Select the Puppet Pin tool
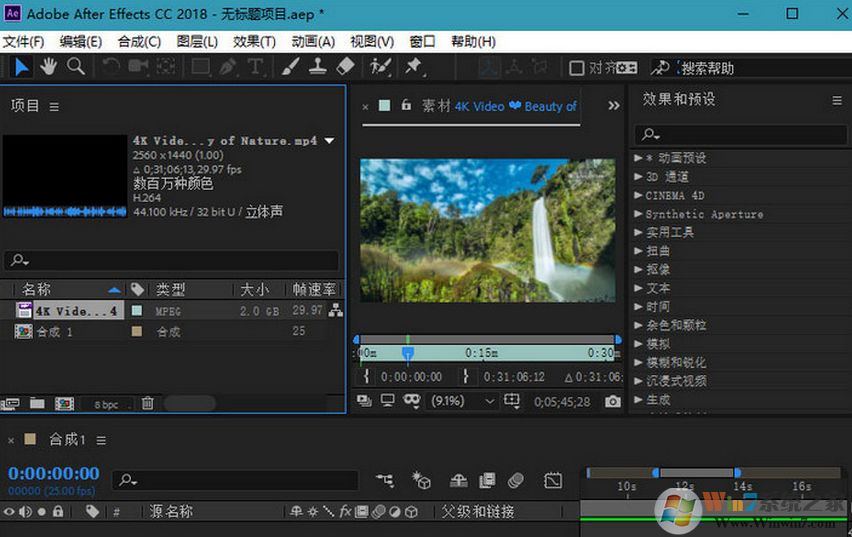This screenshot has width=852, height=537. (412, 67)
